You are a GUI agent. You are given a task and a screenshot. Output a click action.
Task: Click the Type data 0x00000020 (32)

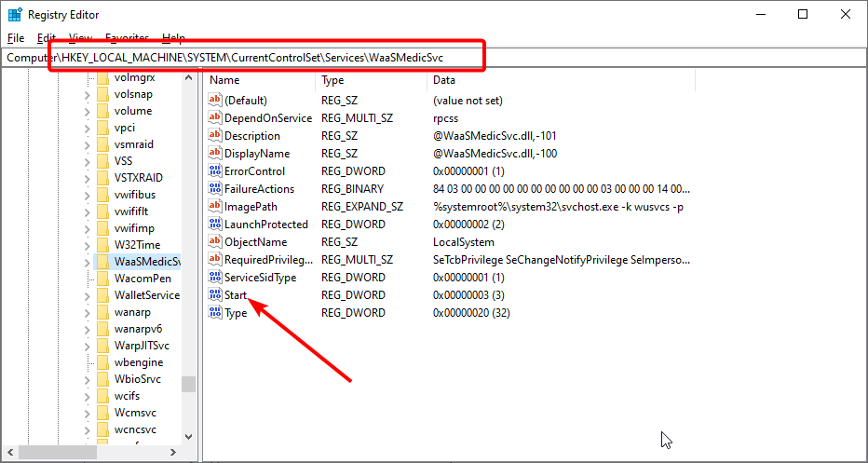click(x=471, y=313)
